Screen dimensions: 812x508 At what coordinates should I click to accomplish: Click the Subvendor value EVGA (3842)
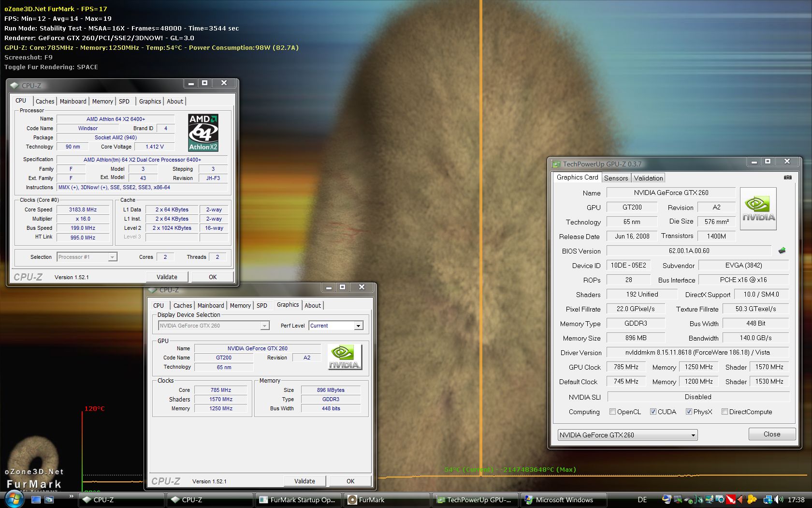click(743, 265)
